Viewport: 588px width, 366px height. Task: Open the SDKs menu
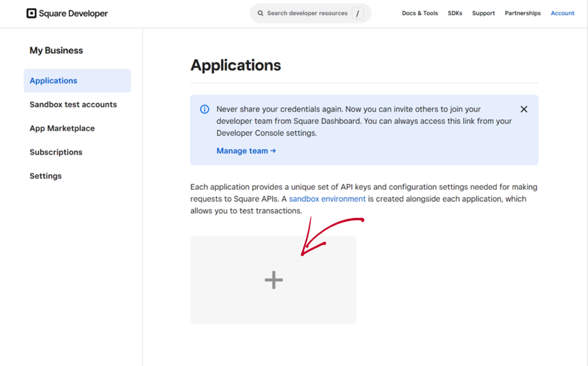(x=455, y=14)
